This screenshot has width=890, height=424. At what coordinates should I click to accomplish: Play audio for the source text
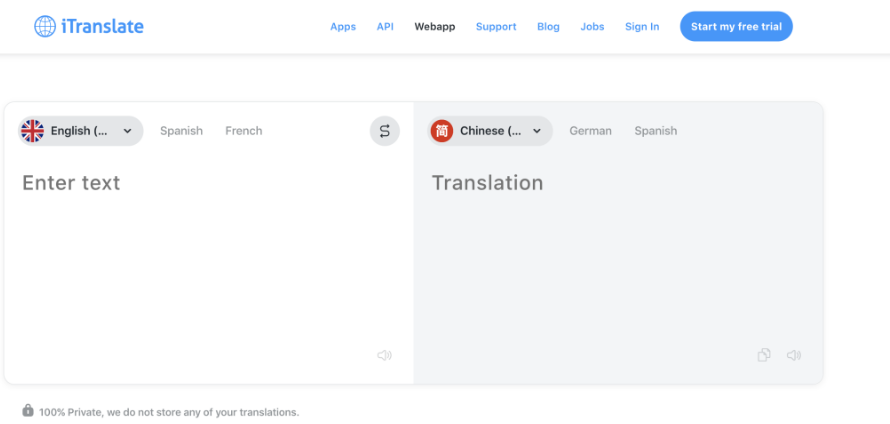click(x=384, y=355)
